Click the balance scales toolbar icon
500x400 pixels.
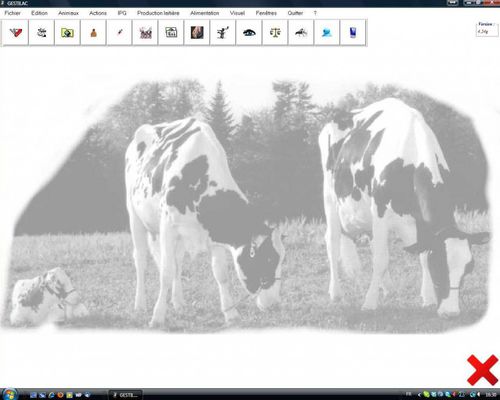point(275,32)
